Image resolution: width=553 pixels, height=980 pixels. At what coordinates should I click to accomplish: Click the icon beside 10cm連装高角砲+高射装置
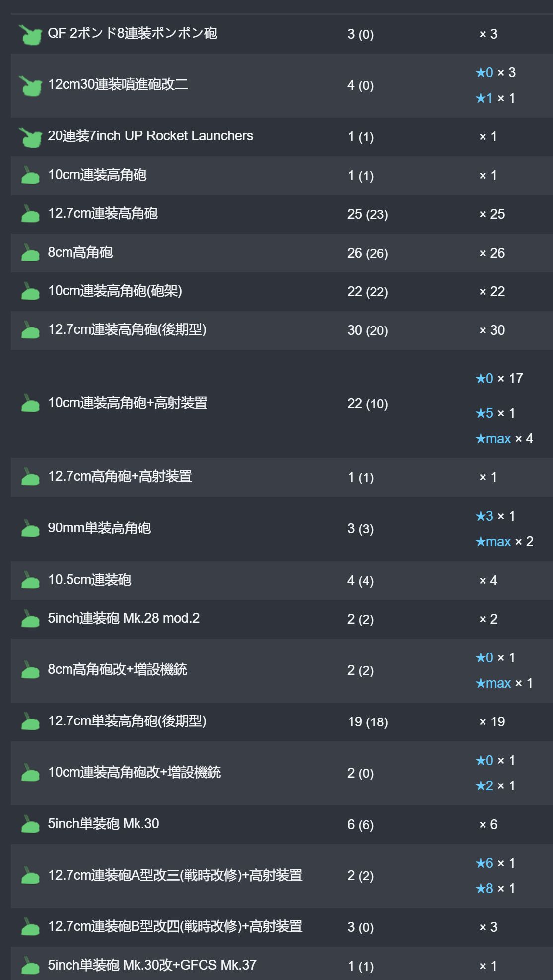pos(30,403)
